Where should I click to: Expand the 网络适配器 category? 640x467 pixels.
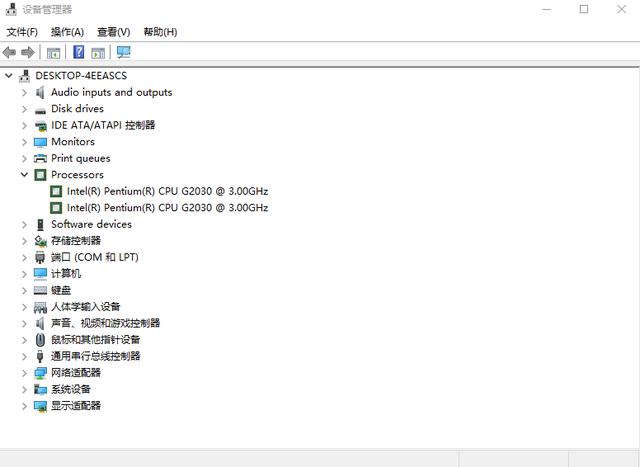(x=25, y=372)
